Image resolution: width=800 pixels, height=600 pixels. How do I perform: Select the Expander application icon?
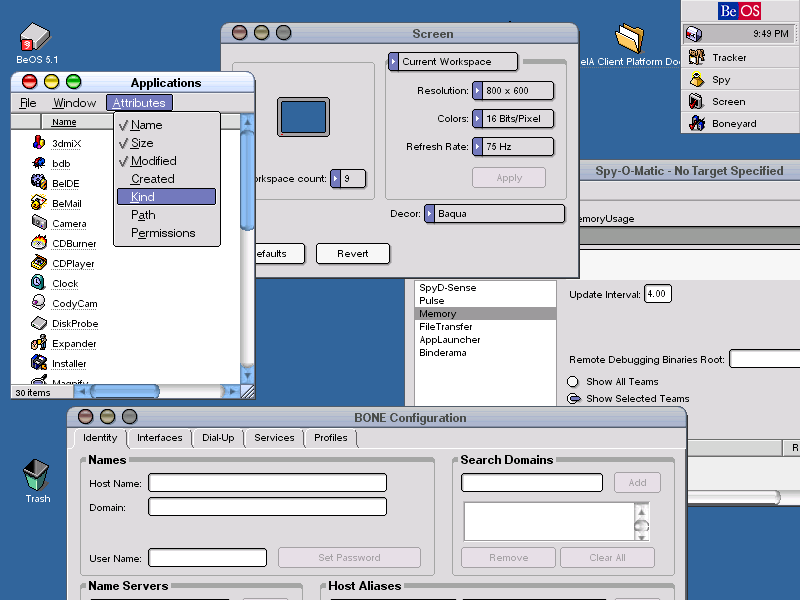pyautogui.click(x=39, y=342)
